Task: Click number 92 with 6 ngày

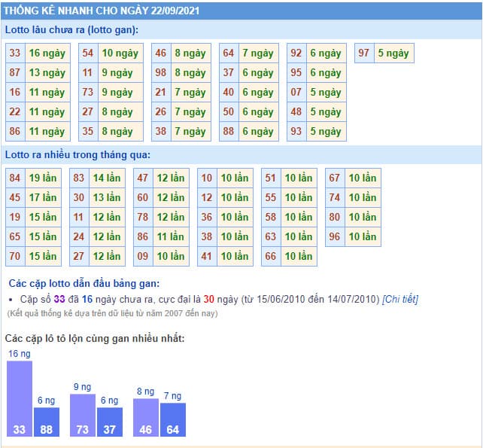Action: coord(296,53)
